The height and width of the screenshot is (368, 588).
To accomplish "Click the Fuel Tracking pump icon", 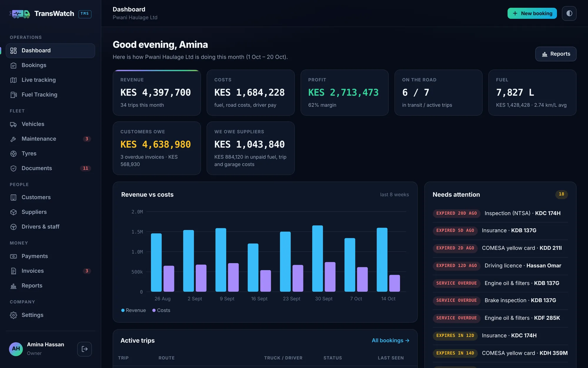I will click(14, 95).
